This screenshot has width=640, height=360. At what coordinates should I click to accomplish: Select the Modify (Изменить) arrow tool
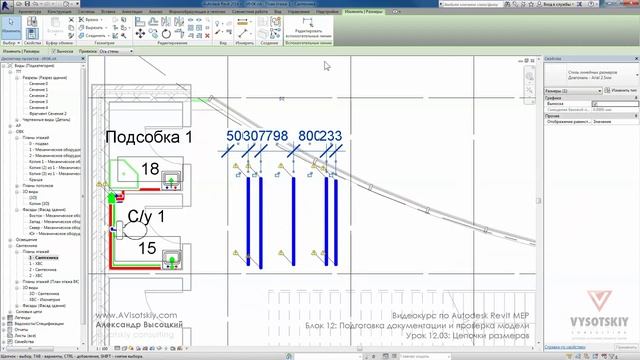tap(11, 27)
